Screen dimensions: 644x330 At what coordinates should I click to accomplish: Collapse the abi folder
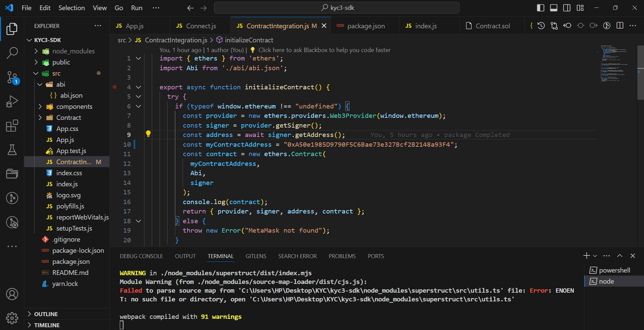coord(40,84)
